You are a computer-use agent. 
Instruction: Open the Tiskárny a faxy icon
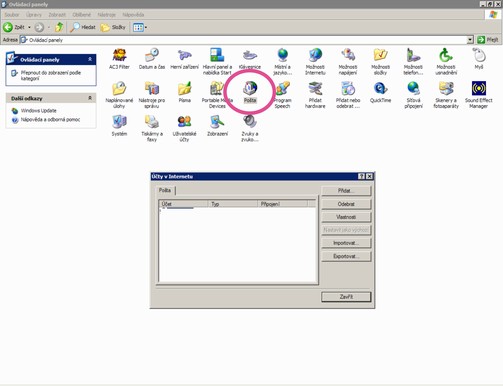(x=152, y=128)
